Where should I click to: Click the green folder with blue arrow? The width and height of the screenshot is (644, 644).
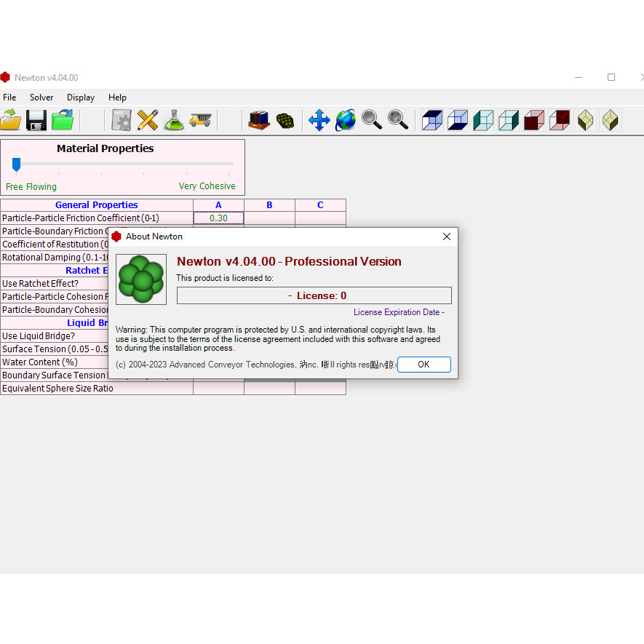click(x=63, y=120)
